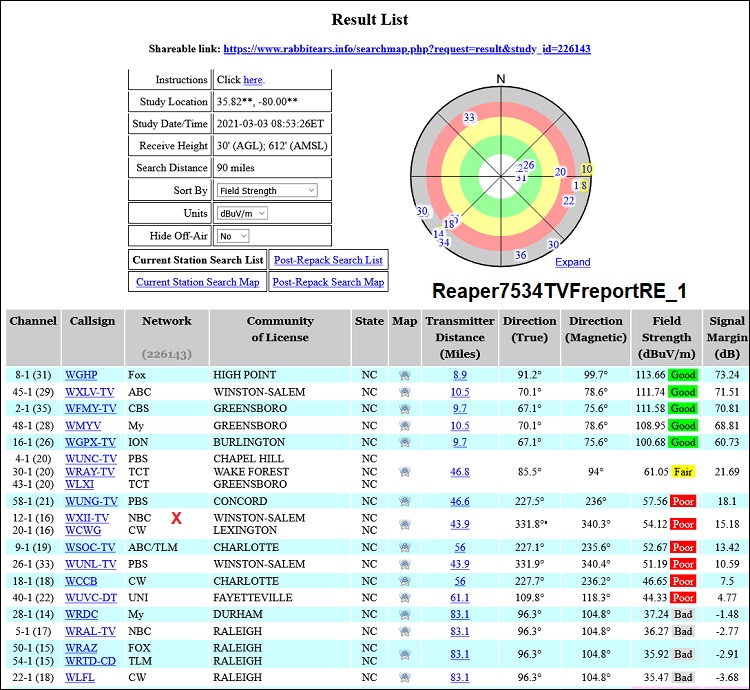750x690 pixels.
Task: Click map icon for WSOC-TV Charlotte
Action: click(x=404, y=548)
